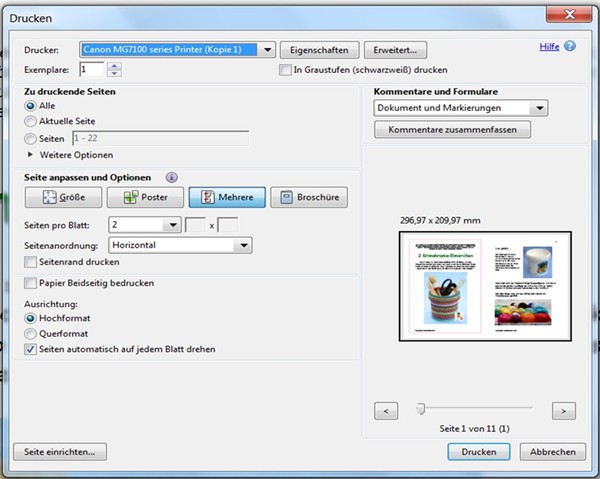Enable Papier Beidseitig bedrucken

[x=30, y=283]
